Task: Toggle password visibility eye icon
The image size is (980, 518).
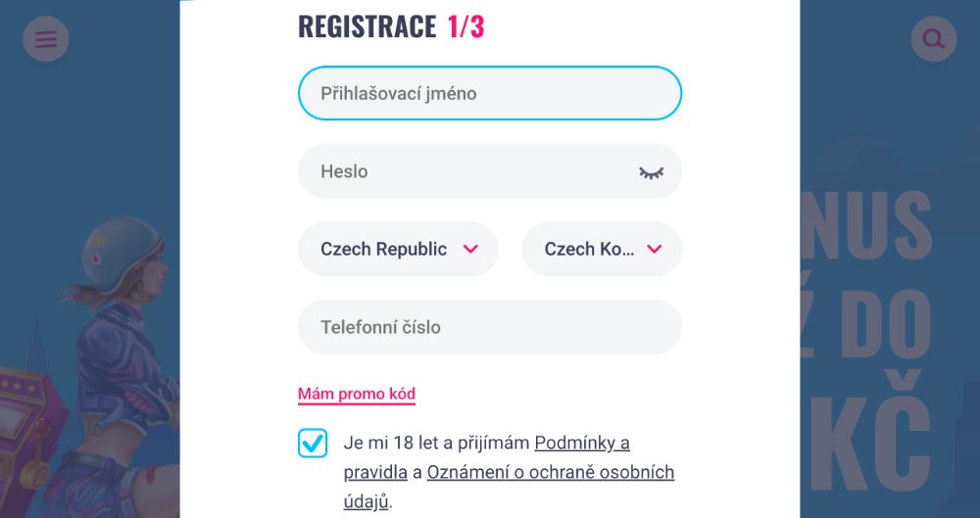Action: [x=652, y=172]
